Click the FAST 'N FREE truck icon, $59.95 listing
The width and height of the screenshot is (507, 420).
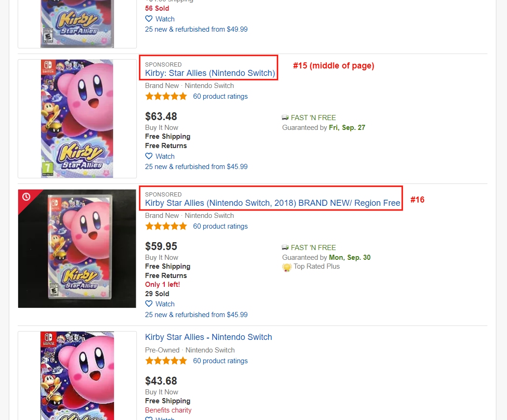pyautogui.click(x=285, y=248)
